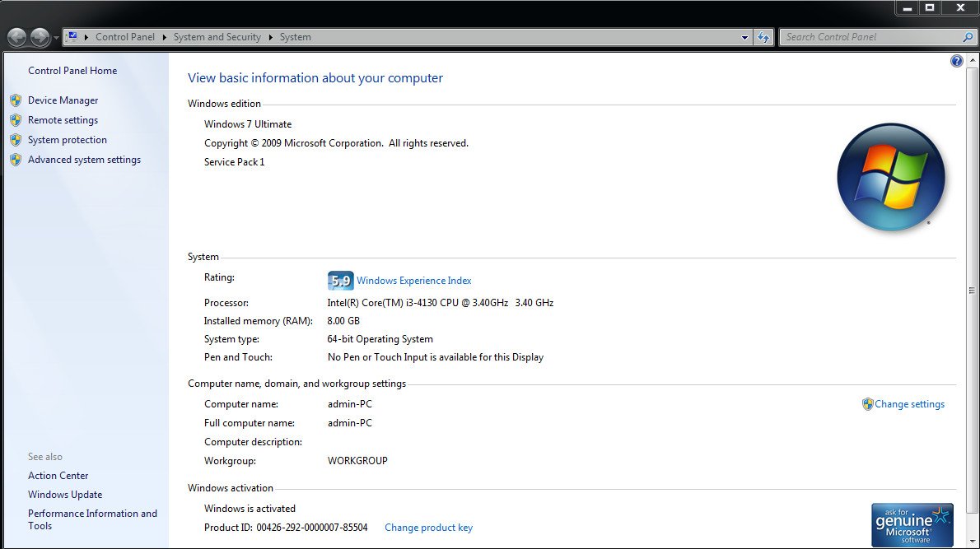Click the shield icon beside Change settings

[867, 404]
